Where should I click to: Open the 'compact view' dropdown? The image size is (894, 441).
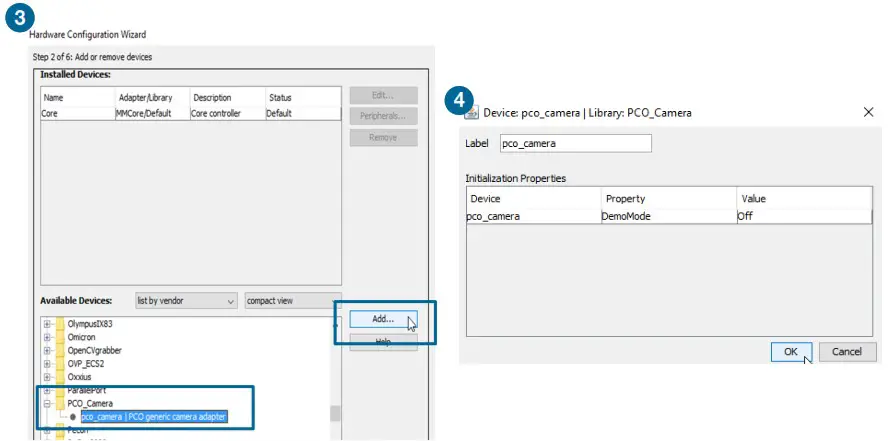pyautogui.click(x=293, y=301)
